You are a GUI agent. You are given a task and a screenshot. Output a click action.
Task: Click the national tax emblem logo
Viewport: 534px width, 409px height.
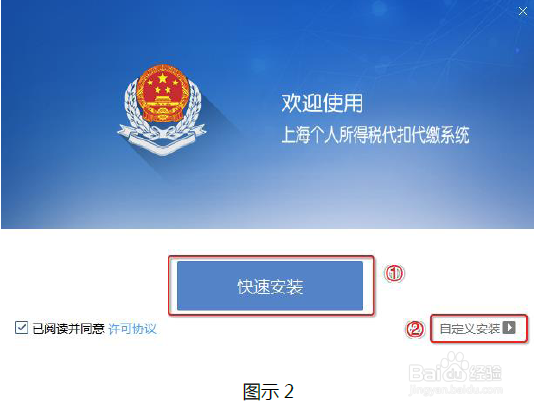coord(162,110)
